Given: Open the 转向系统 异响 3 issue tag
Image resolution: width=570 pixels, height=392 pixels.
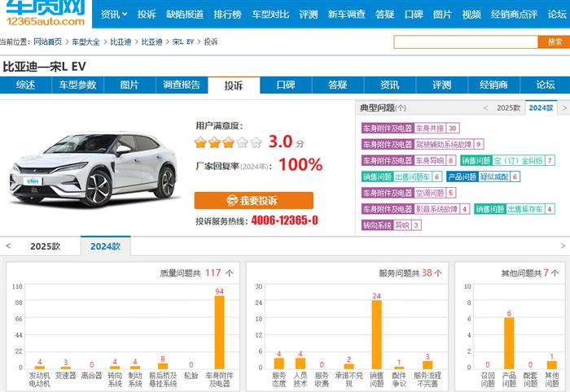Looking at the screenshot, I should tap(392, 225).
